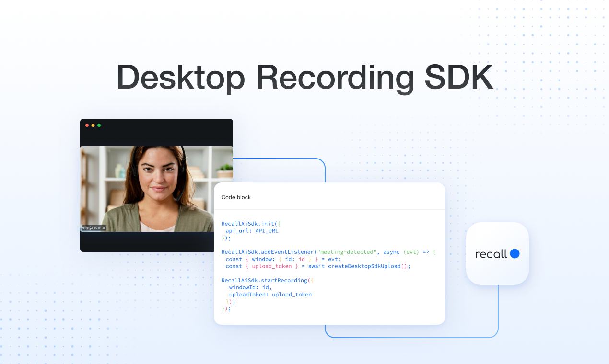The image size is (609, 364).
Task: Click the "Code block" panel title
Action: 236,197
